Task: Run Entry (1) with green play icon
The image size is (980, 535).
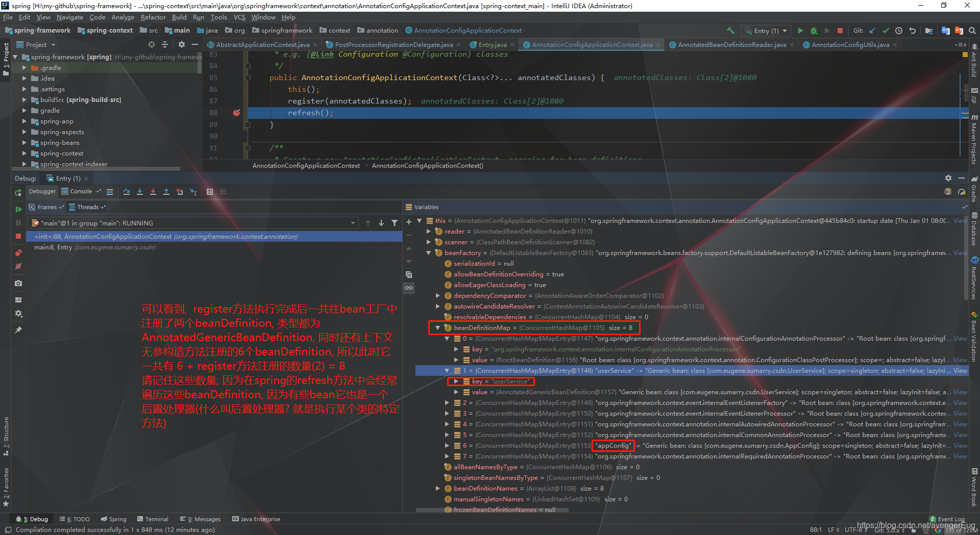Action: click(x=800, y=31)
